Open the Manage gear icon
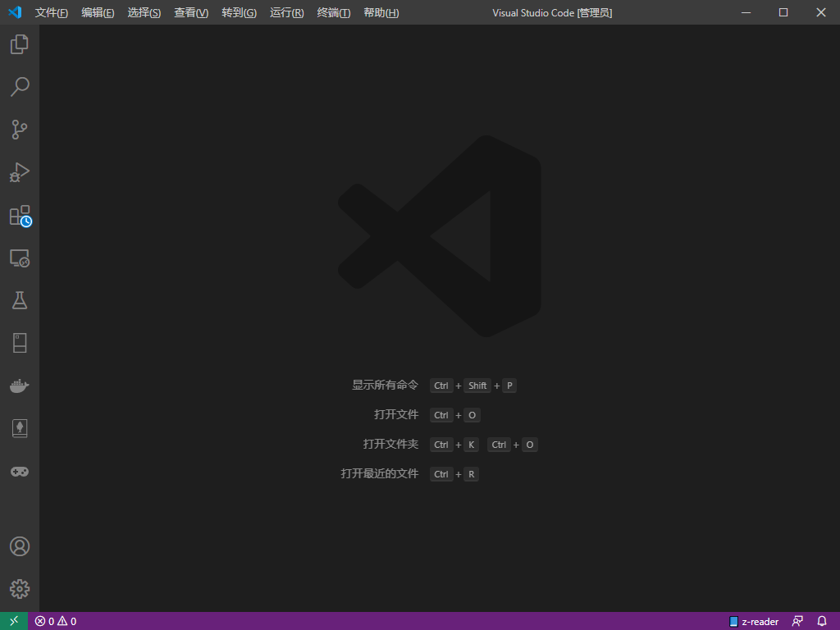This screenshot has height=630, width=840. [x=20, y=589]
